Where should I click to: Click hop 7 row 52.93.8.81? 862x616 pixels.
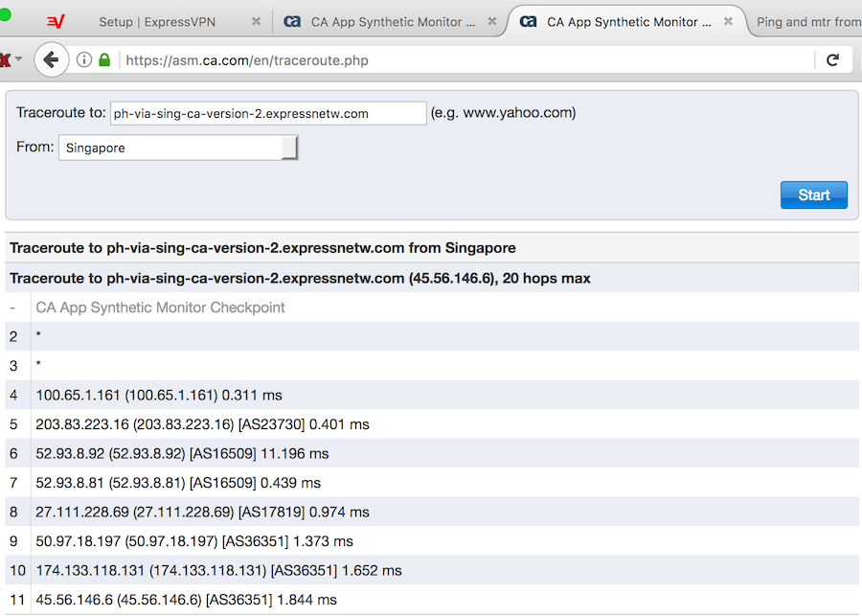432,482
